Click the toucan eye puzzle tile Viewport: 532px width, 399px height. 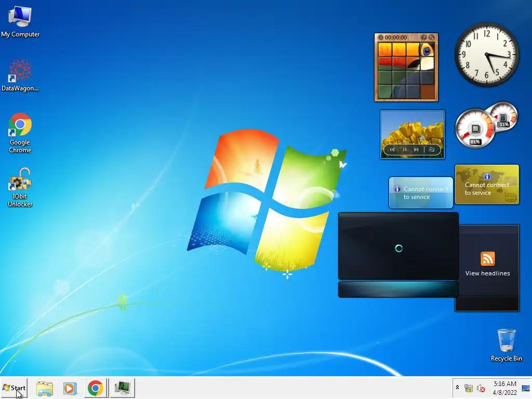427,50
